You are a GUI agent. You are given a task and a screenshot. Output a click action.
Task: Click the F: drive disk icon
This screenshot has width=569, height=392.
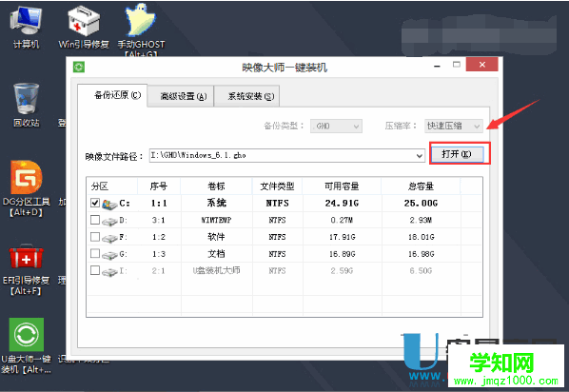coord(109,238)
